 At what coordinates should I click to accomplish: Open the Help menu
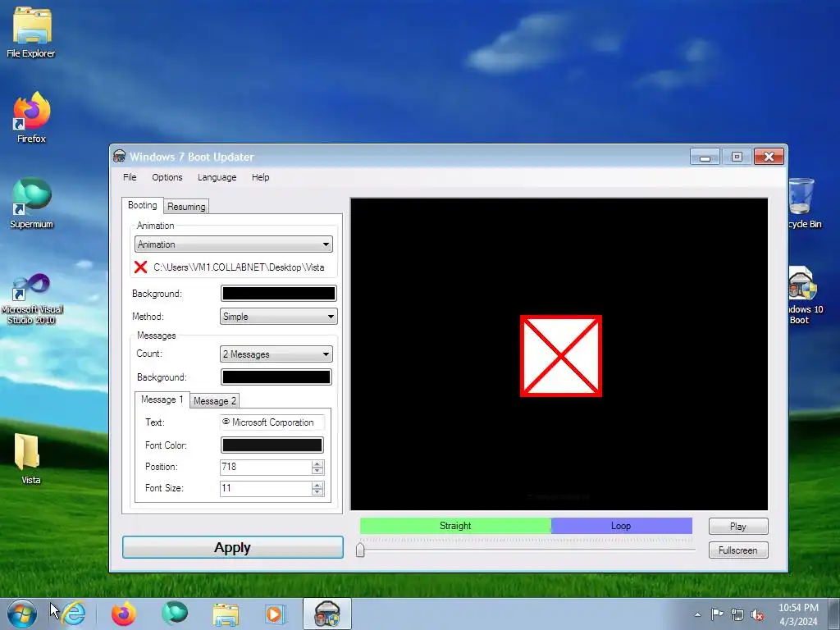point(260,177)
